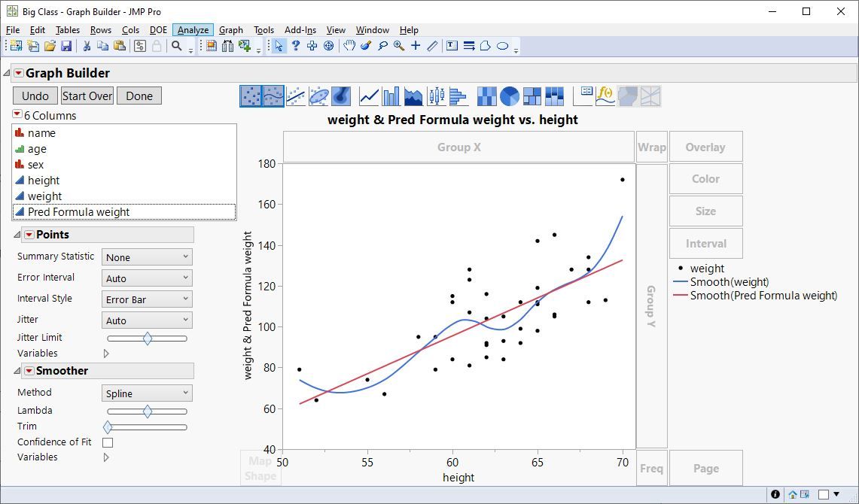Click the Line of Fit element icon

[296, 96]
